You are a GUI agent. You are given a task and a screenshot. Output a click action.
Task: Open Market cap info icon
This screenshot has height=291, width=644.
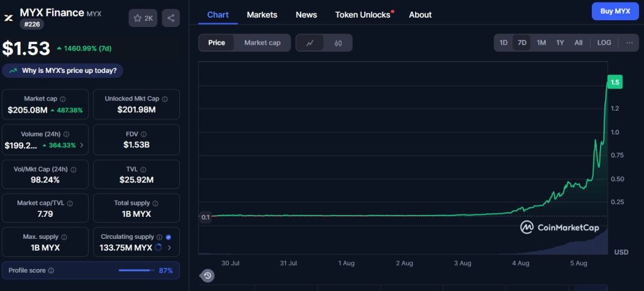[x=63, y=99]
